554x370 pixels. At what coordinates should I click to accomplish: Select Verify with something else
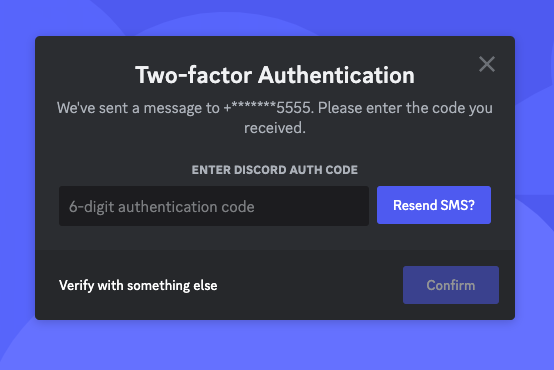[138, 285]
